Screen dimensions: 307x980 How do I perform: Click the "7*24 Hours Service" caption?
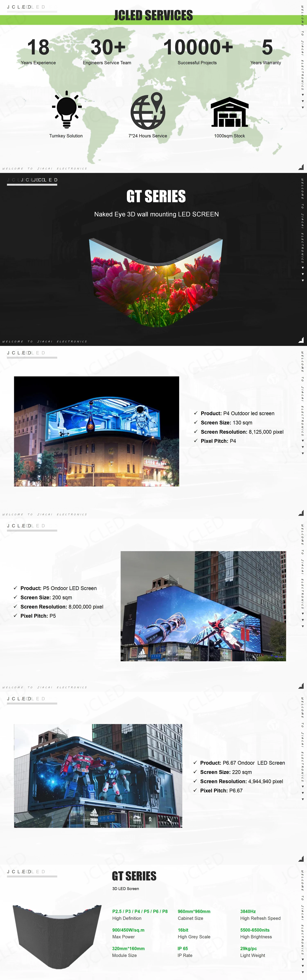[x=148, y=136]
